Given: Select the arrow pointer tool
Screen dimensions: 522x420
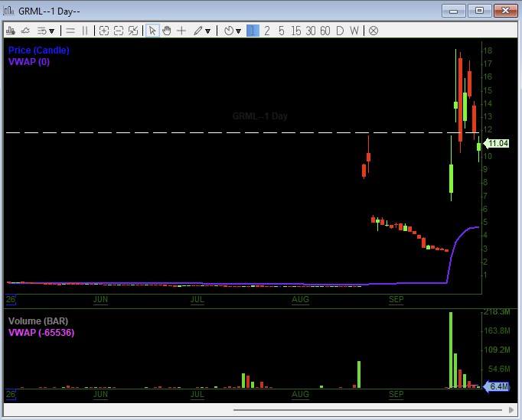Looking at the screenshot, I should pos(152,31).
